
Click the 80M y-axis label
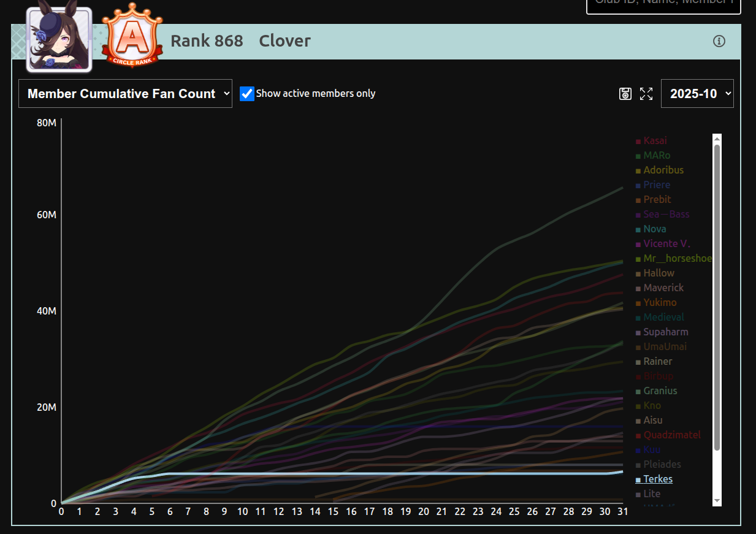coord(47,123)
